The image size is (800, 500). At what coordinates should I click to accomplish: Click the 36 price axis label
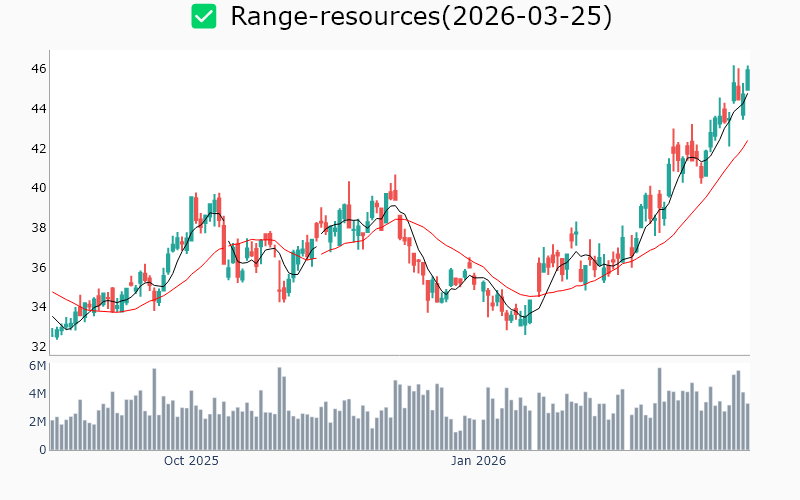pos(38,267)
